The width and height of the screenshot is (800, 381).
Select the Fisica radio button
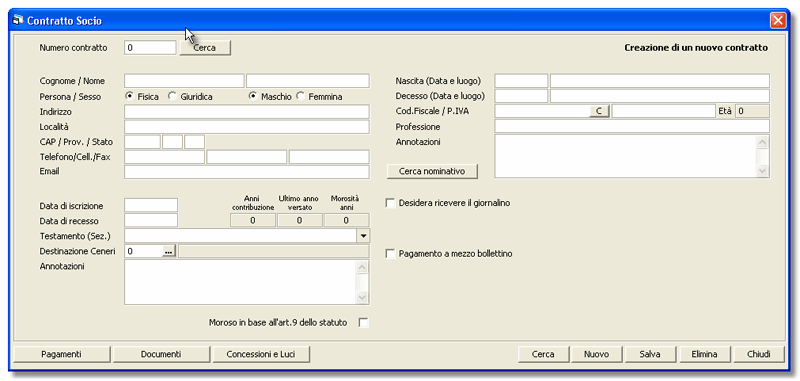[x=129, y=96]
